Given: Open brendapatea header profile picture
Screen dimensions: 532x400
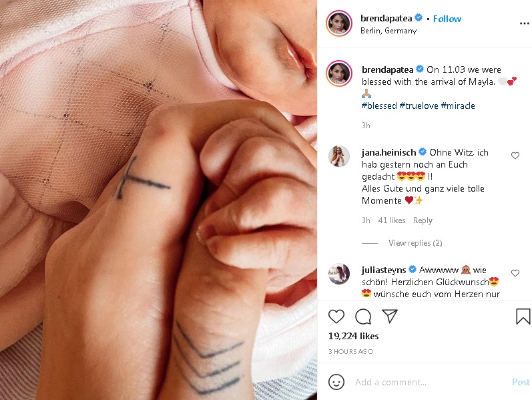Looking at the screenshot, I should coord(339,23).
